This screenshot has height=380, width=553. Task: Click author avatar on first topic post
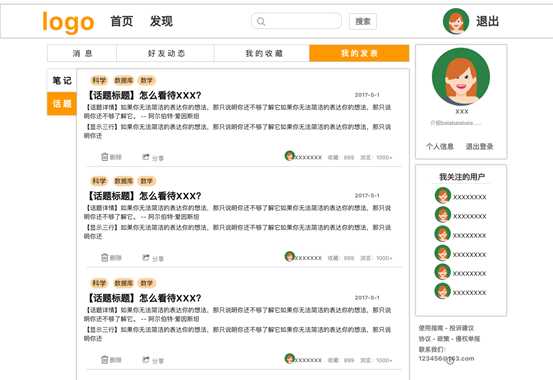[x=290, y=156]
